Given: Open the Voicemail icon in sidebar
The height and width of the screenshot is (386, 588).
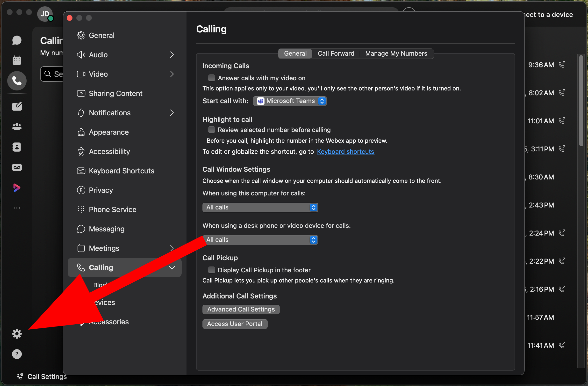Looking at the screenshot, I should tap(17, 167).
